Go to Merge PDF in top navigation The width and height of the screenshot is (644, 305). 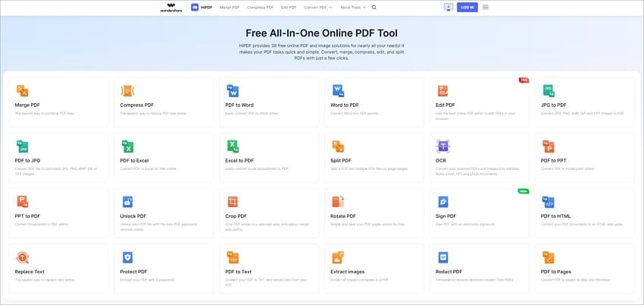(230, 7)
